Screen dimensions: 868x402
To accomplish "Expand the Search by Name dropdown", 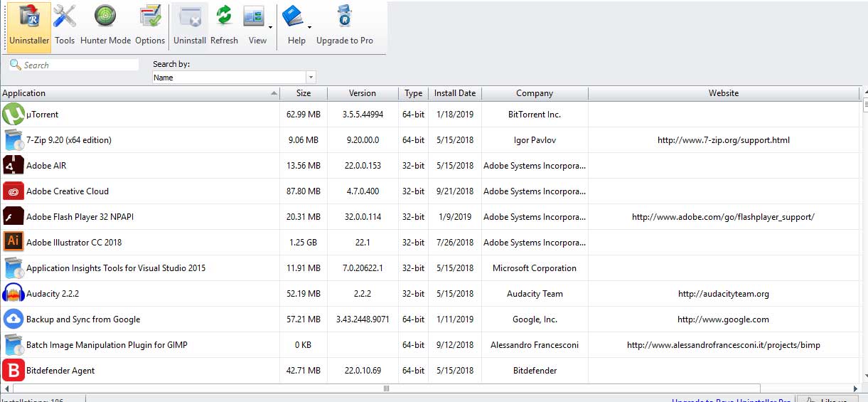I will [311, 78].
